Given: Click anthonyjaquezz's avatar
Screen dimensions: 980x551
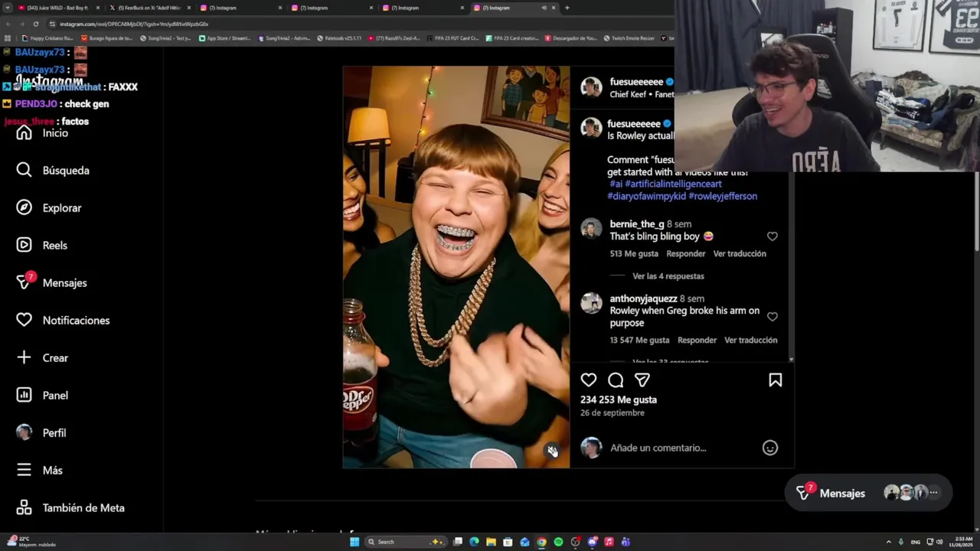Looking at the screenshot, I should pyautogui.click(x=591, y=303).
